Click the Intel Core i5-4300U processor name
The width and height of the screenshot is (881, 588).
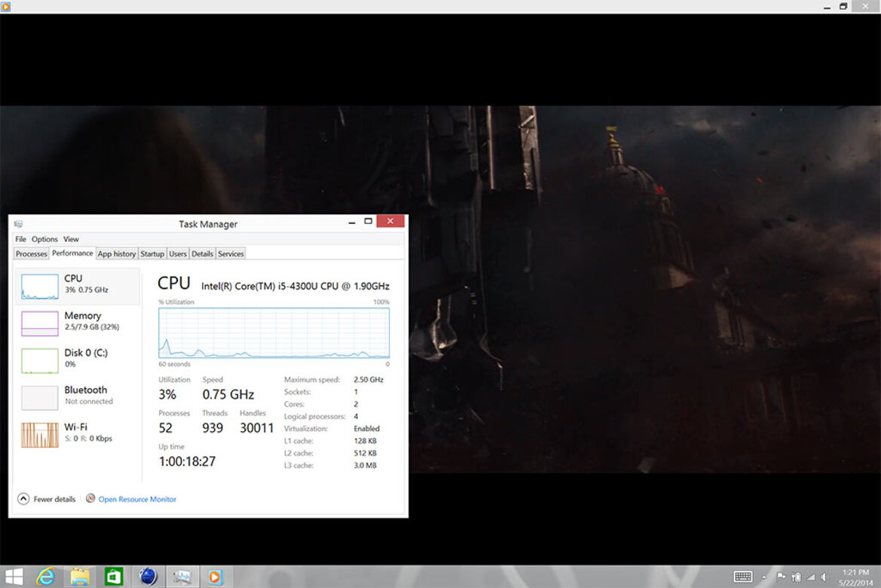pos(295,286)
